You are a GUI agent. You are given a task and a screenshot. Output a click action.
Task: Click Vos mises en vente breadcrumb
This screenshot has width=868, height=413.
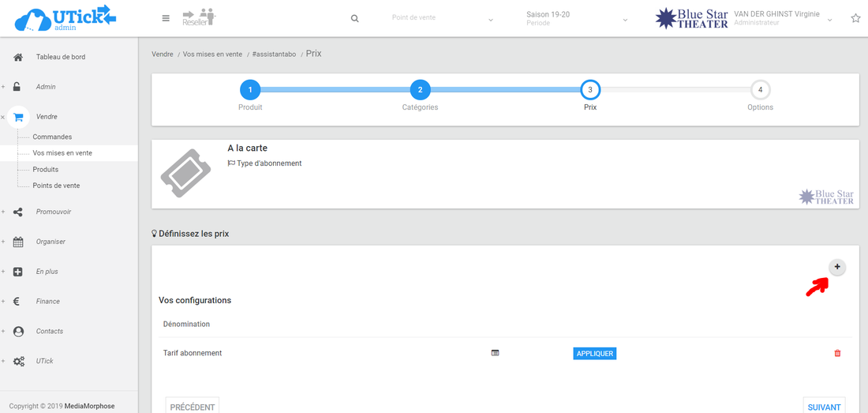pyautogui.click(x=212, y=54)
